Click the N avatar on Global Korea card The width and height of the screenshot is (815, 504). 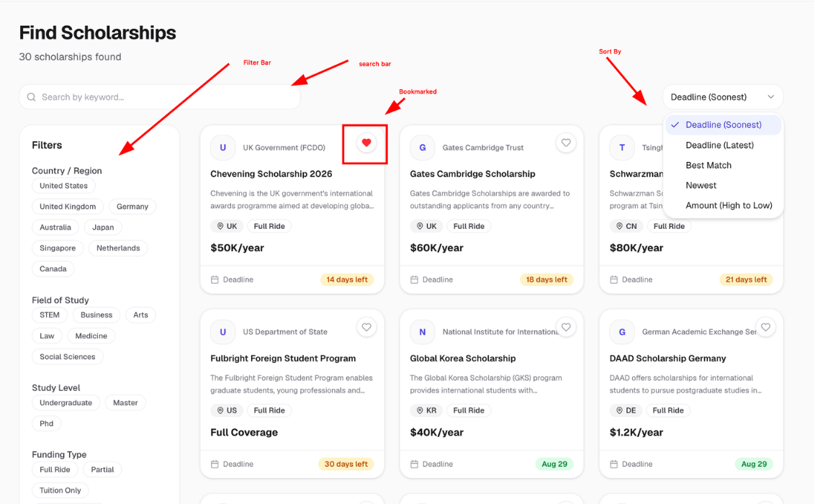(423, 332)
